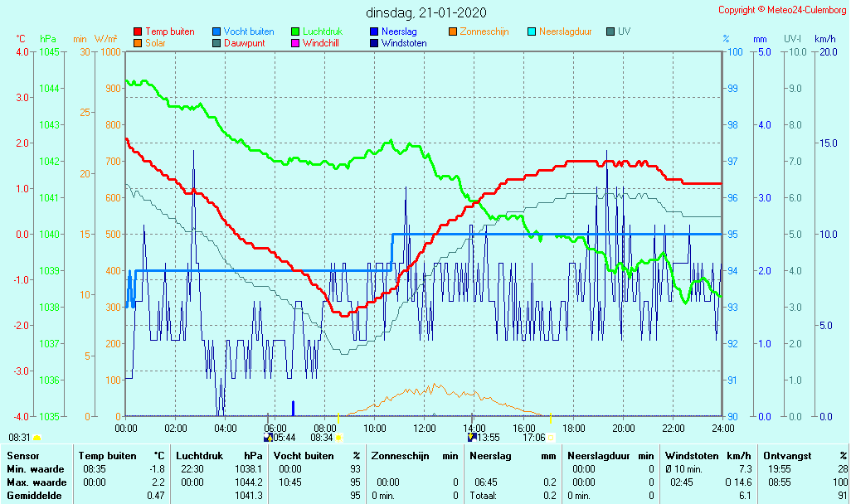The height and width of the screenshot is (504, 851).
Task: Click the sun icon after 08:34
Action: point(338,437)
